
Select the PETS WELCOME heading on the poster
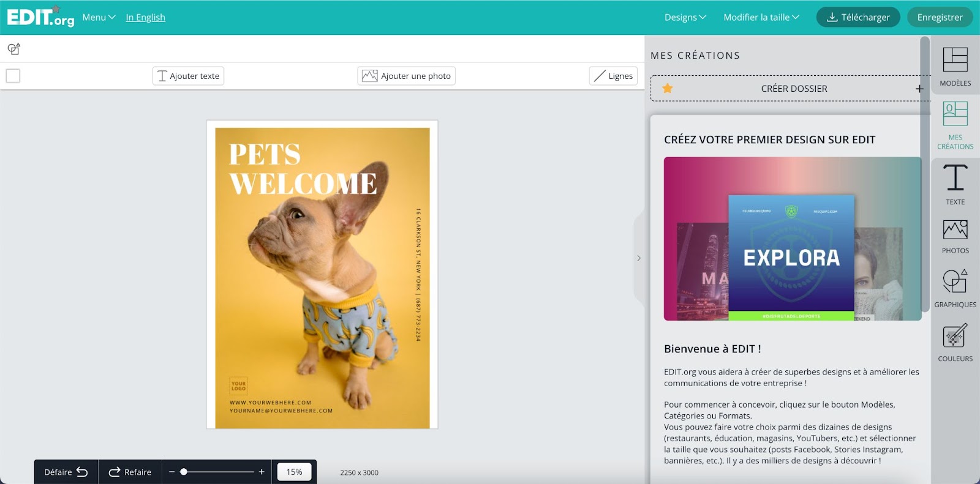pos(303,169)
